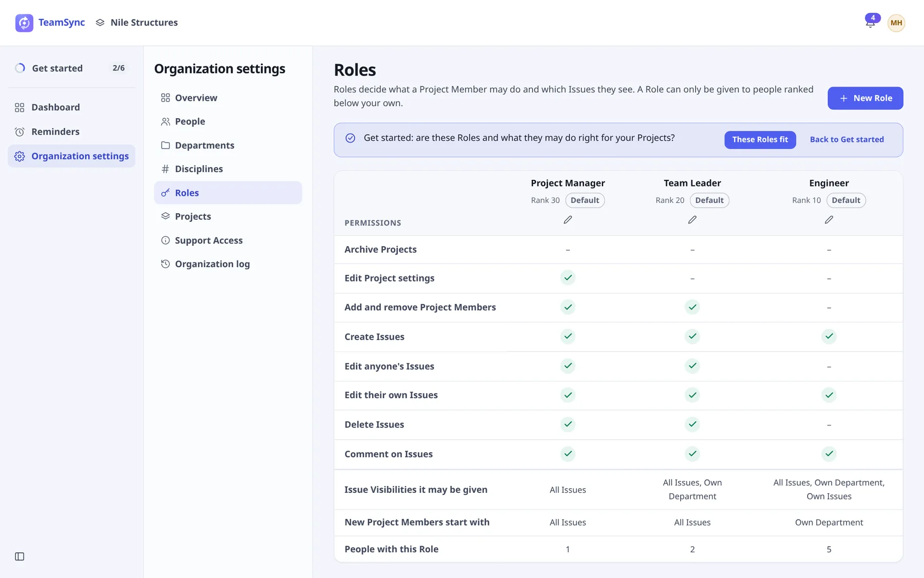
Task: Open the Organization log page
Action: tap(228, 264)
